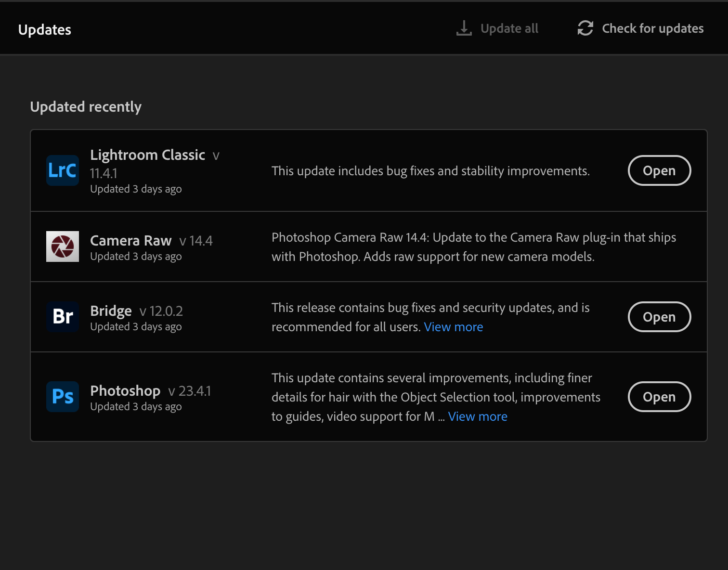Open Photoshop
This screenshot has width=728, height=570.
tap(659, 396)
